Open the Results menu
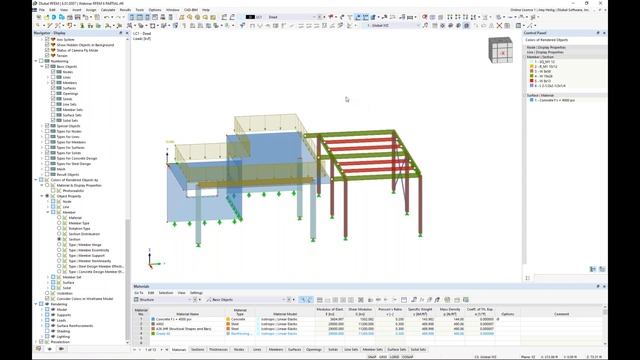This screenshot has height=360, width=640. [125, 10]
